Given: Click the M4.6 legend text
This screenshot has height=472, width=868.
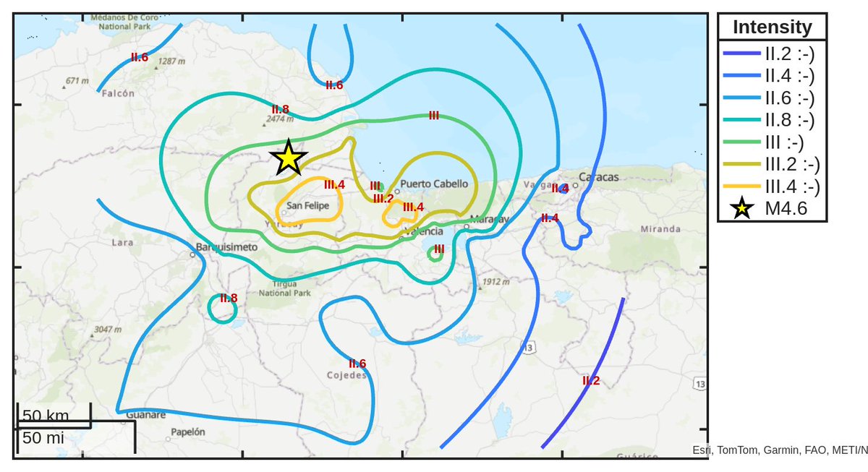Looking at the screenshot, I should pyautogui.click(x=786, y=209).
